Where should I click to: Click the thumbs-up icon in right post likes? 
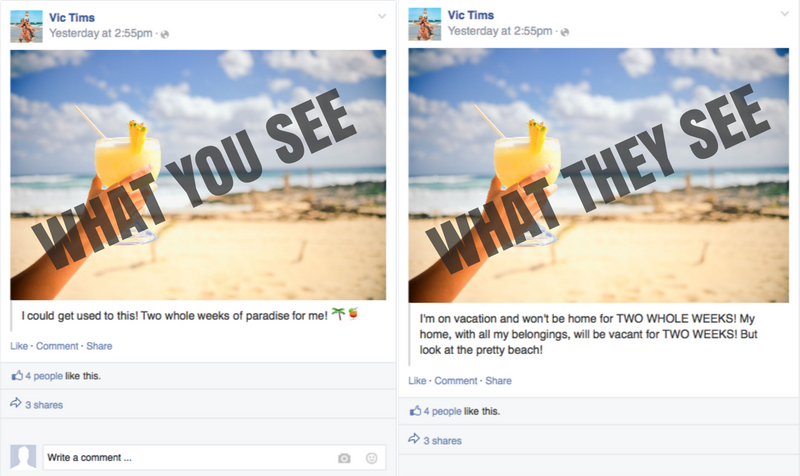pyautogui.click(x=415, y=411)
